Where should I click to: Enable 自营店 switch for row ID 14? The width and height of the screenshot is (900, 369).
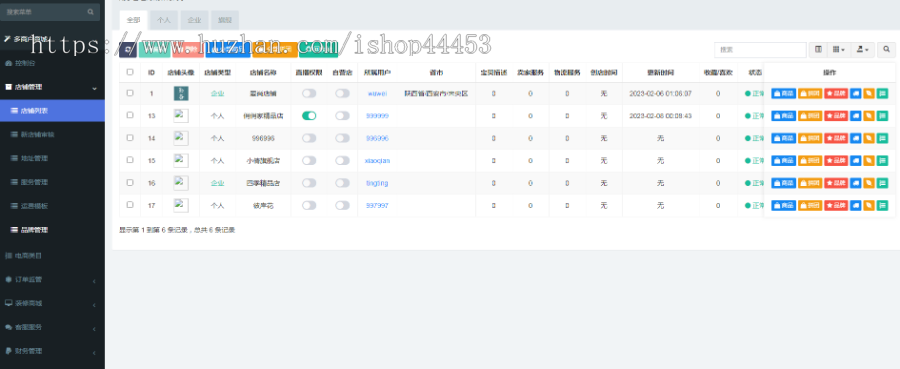pyautogui.click(x=342, y=138)
